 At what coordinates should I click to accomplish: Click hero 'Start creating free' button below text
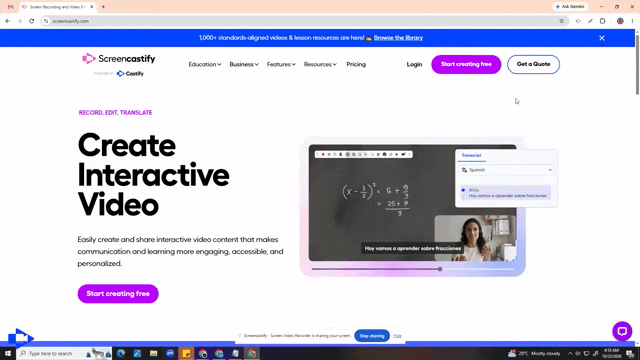118,293
